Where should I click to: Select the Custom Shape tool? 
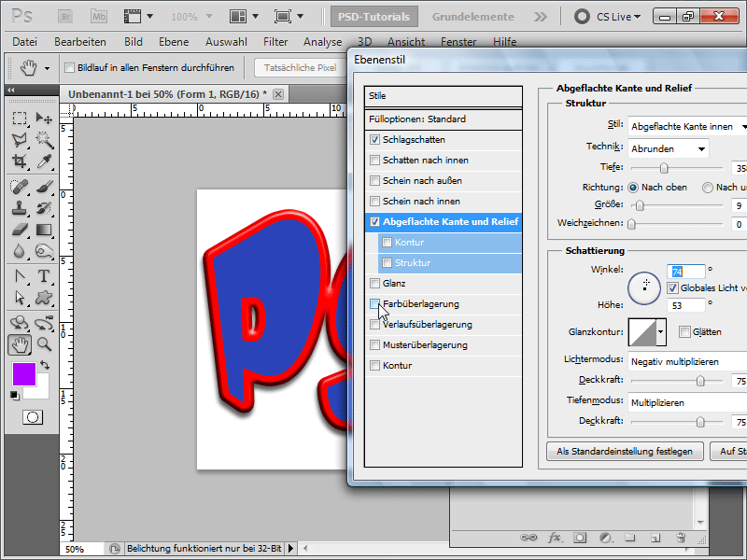44,298
